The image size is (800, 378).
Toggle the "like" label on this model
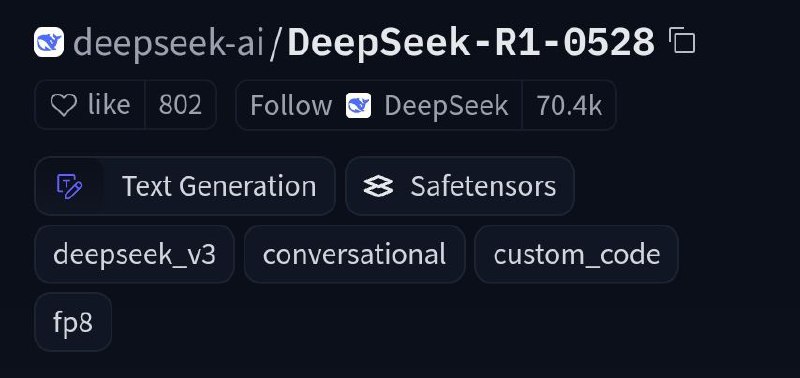pyautogui.click(x=109, y=105)
